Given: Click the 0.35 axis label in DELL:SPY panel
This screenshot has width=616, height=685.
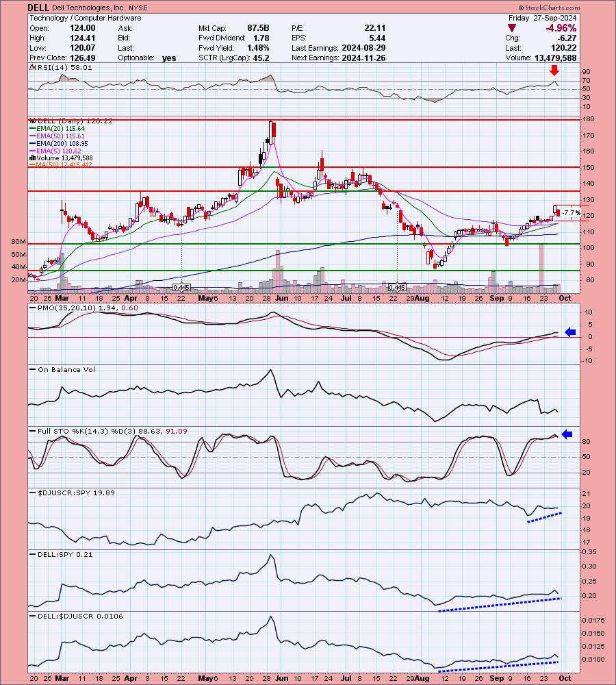Looking at the screenshot, I should pyautogui.click(x=589, y=551).
